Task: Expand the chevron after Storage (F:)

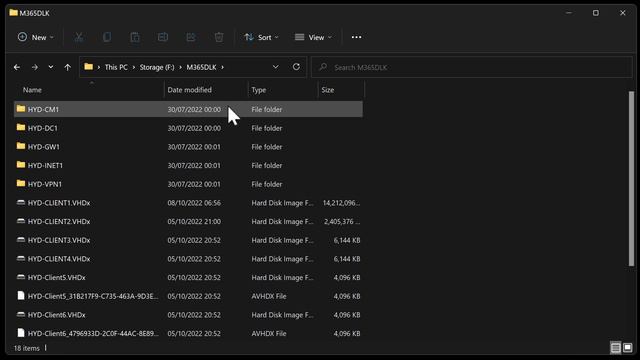Action: coord(180,67)
